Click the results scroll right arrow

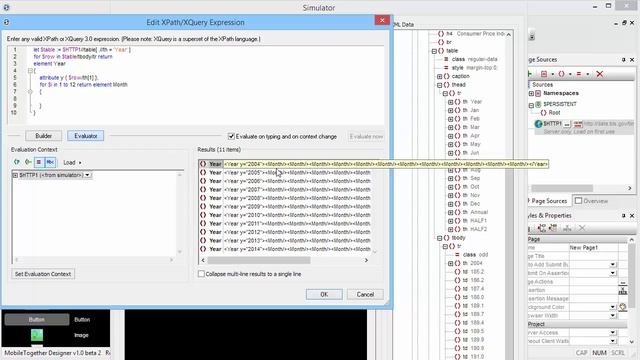pos(366,260)
